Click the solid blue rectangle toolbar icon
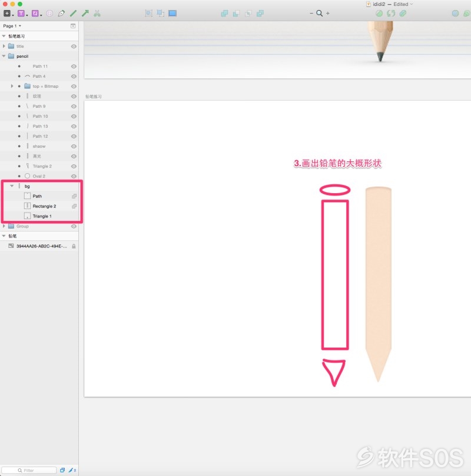The width and height of the screenshot is (471, 476). (x=173, y=14)
